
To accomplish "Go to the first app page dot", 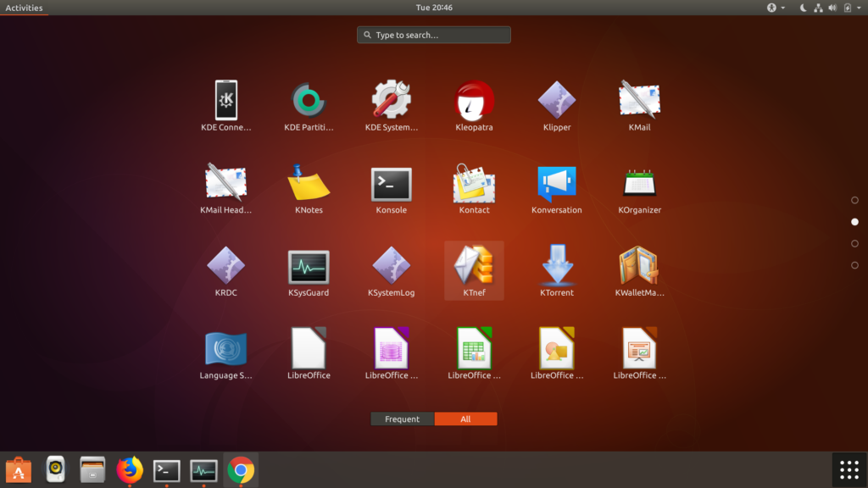I will [x=854, y=200].
